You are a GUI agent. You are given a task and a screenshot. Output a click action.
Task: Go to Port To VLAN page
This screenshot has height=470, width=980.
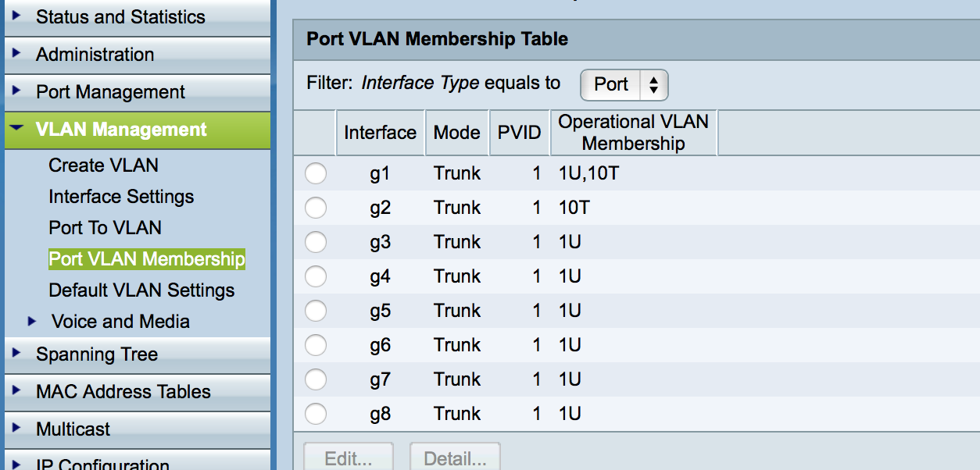(105, 228)
